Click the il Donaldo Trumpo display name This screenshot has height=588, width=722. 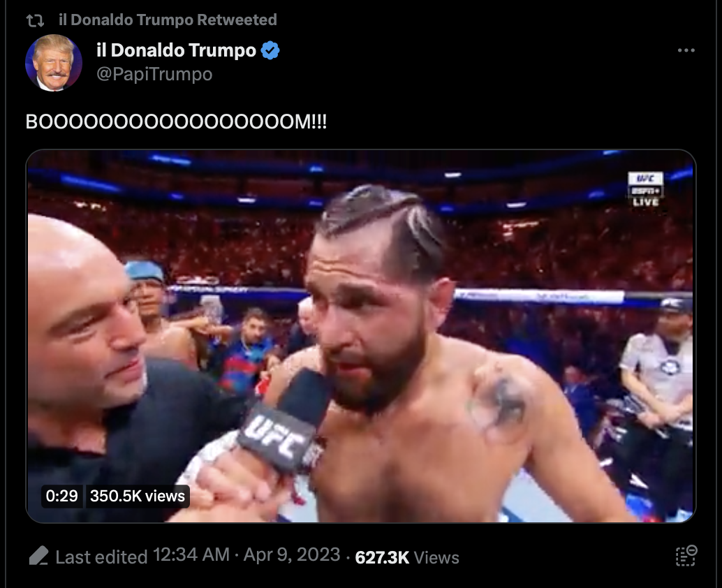176,50
